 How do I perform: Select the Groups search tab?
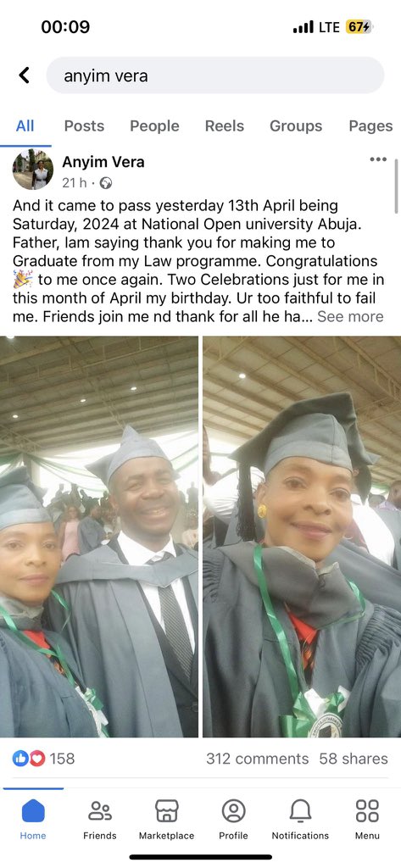tap(296, 126)
